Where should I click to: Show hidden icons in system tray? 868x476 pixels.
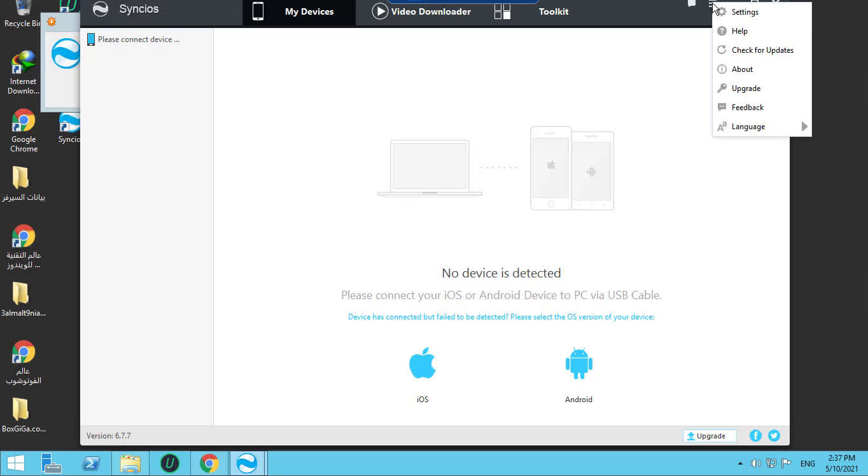click(x=739, y=463)
